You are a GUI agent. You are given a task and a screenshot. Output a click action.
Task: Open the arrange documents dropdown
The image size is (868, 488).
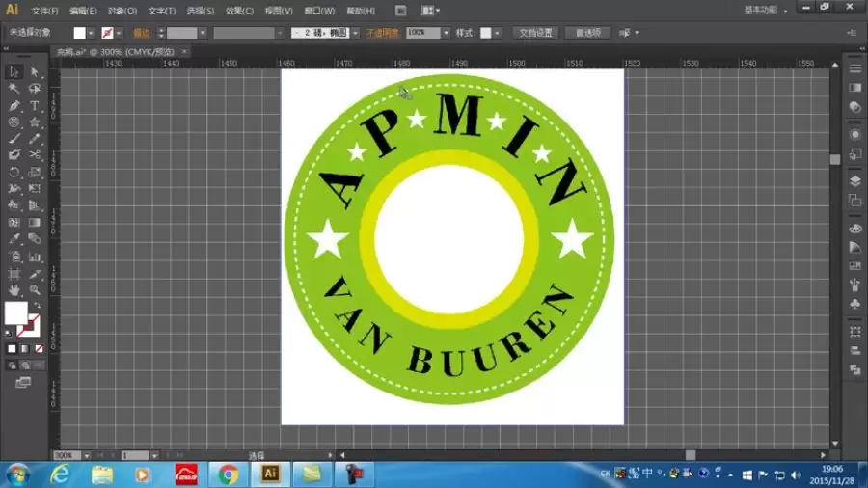431,11
